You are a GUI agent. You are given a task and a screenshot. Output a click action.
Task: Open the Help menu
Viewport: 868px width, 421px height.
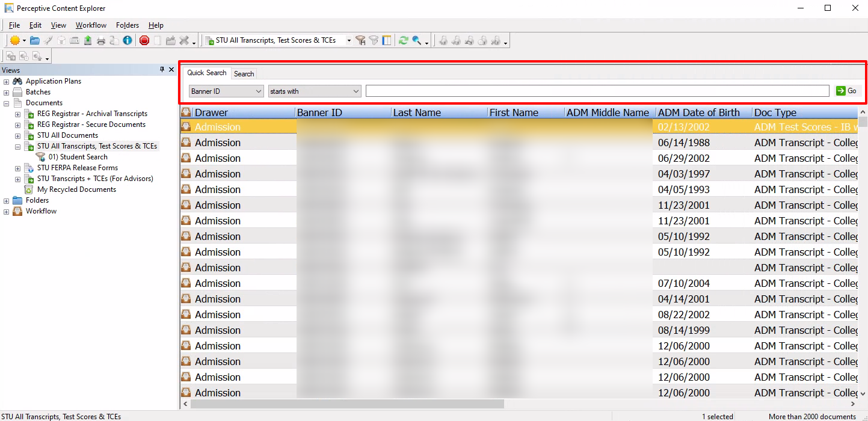(x=156, y=25)
